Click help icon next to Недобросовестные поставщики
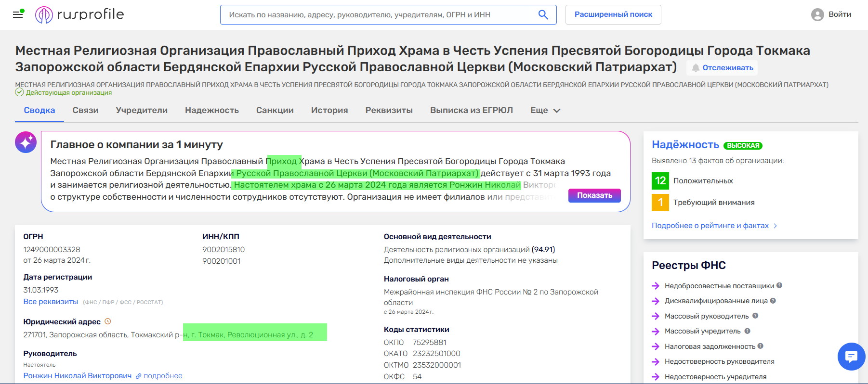The width and height of the screenshot is (868, 384). pos(779,285)
